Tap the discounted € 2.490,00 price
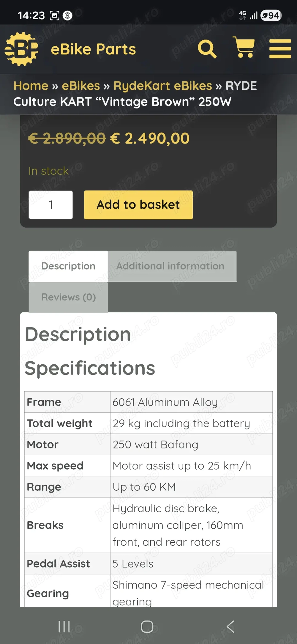Viewport: 297px width, 644px height. coord(150,138)
